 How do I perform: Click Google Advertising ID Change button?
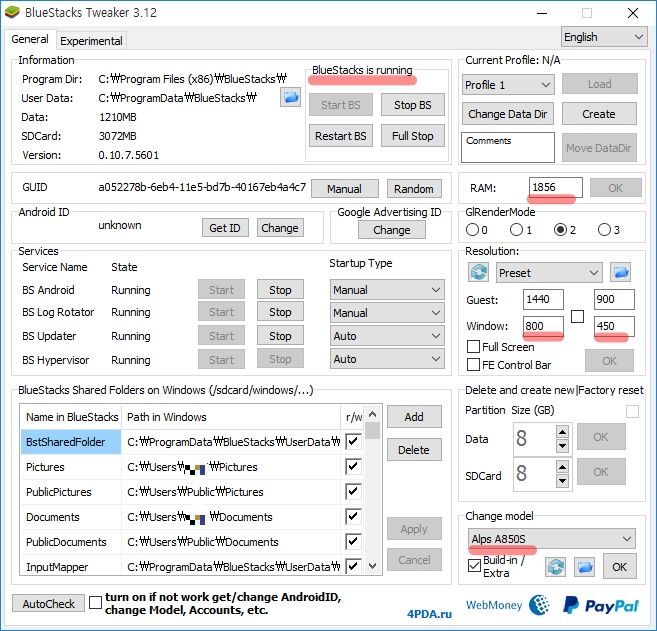click(x=392, y=230)
